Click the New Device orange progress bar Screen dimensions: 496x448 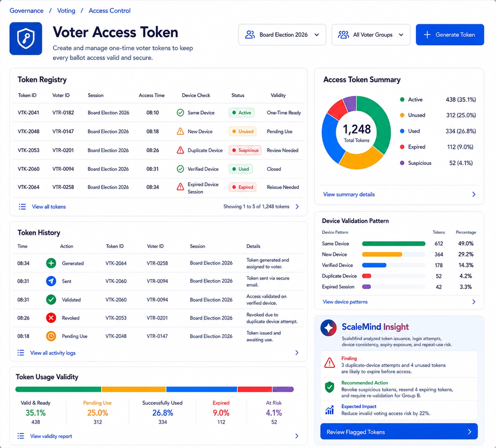coord(382,254)
